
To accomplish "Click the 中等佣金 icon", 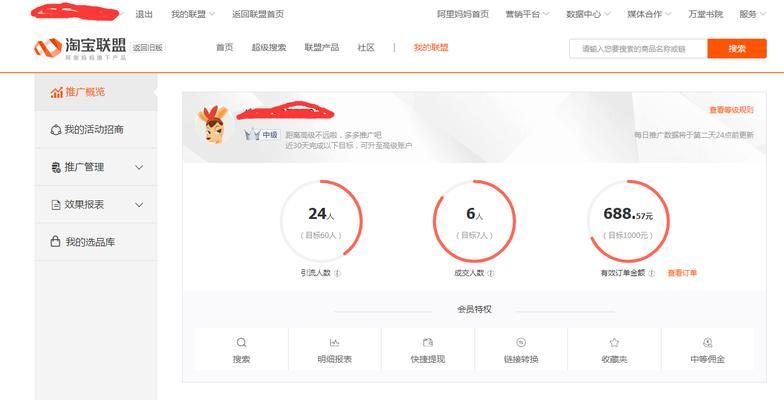I will pos(708,342).
